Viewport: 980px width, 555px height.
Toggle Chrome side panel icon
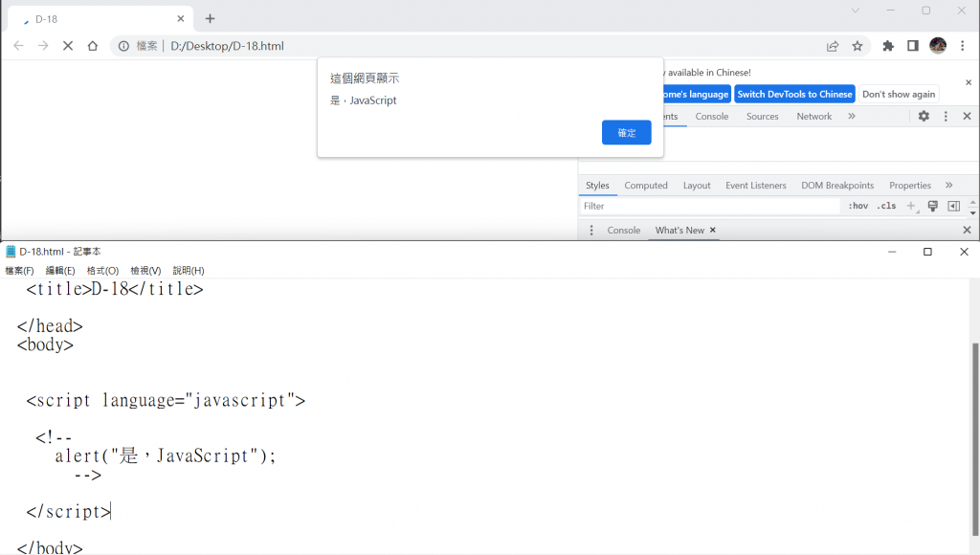913,46
